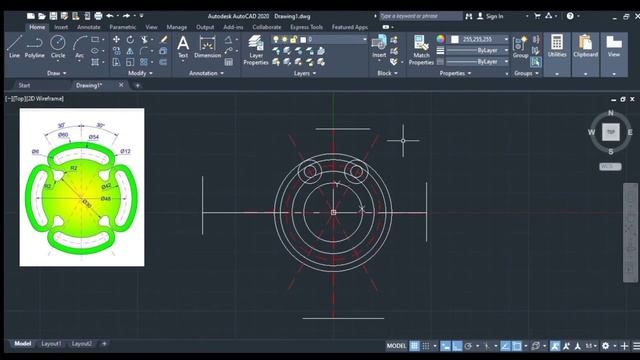Toggle drawing grid display in status bar
Viewport: 640px width, 360px height.
click(x=414, y=346)
